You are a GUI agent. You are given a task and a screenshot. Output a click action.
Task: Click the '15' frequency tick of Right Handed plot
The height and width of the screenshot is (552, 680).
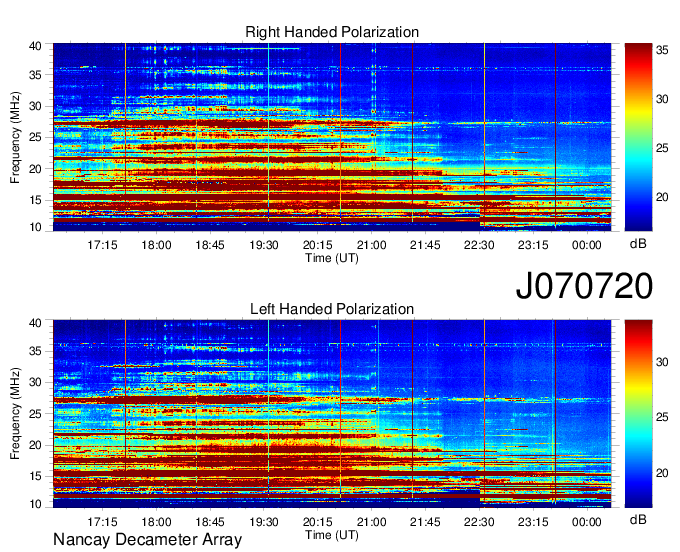(x=35, y=200)
